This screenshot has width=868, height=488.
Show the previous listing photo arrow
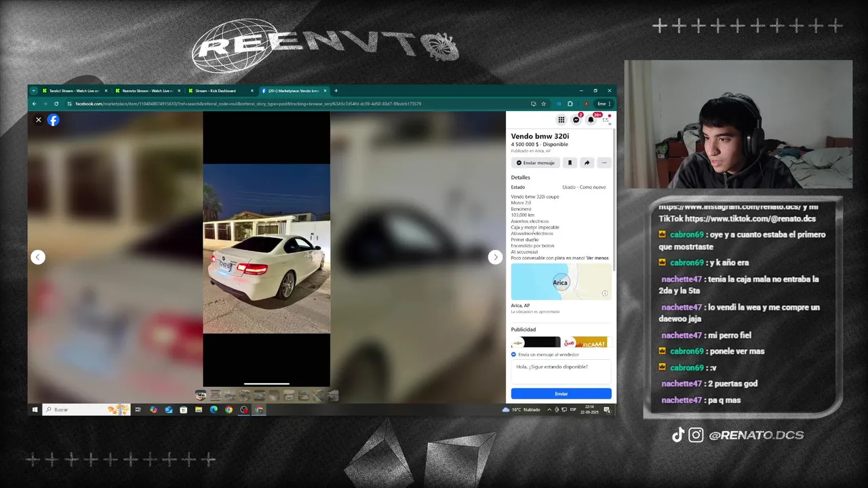click(38, 257)
